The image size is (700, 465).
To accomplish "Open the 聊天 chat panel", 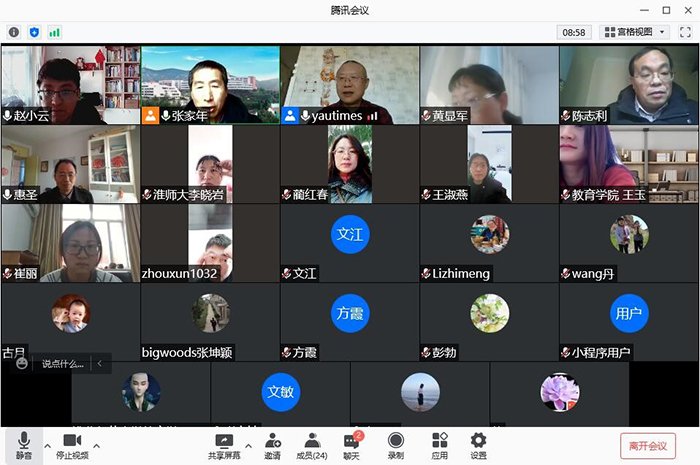I will pos(351,445).
